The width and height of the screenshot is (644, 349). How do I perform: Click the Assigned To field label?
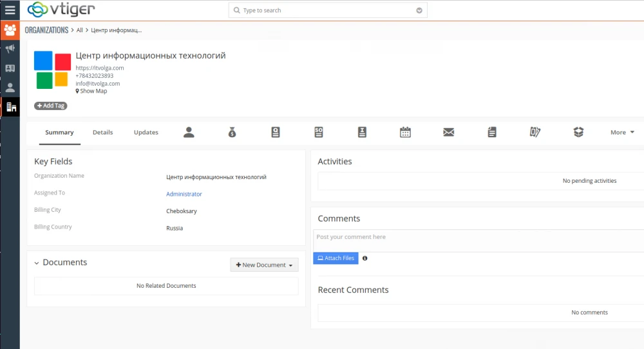point(50,193)
